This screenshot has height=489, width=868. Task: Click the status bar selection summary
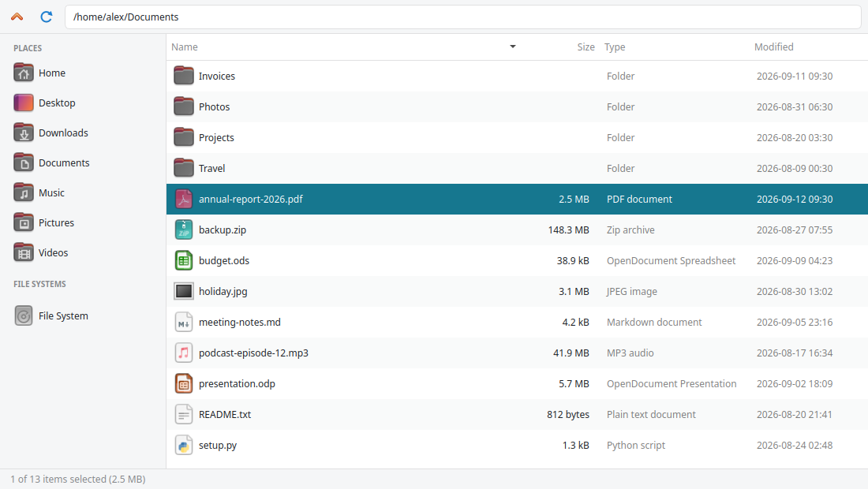[78, 479]
